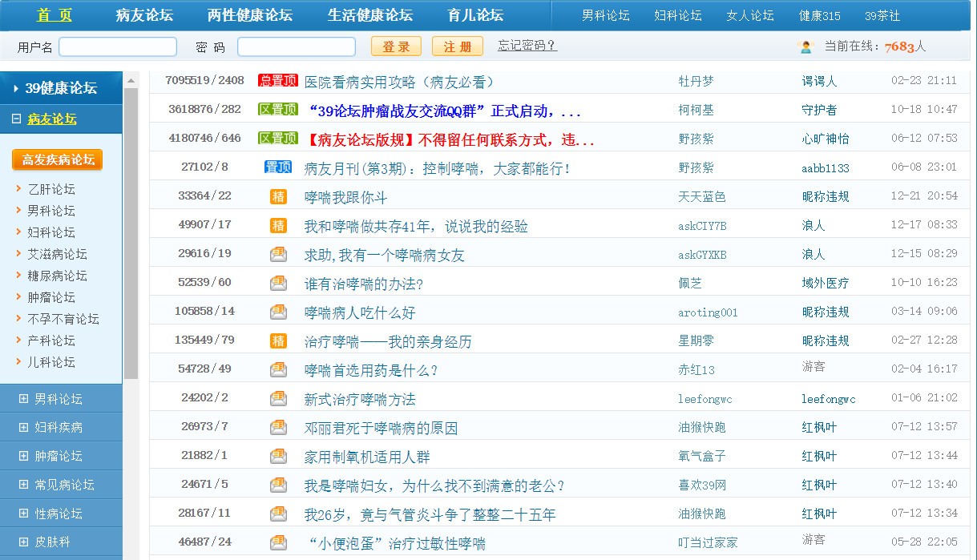Click the 区置顶 badge beside 病友论坛版规 thread
Viewport: 977px width, 560px height.
[x=277, y=139]
